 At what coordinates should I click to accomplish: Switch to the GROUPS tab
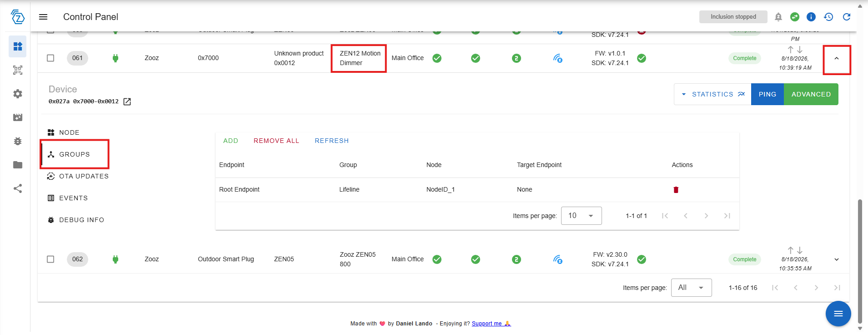pyautogui.click(x=69, y=154)
